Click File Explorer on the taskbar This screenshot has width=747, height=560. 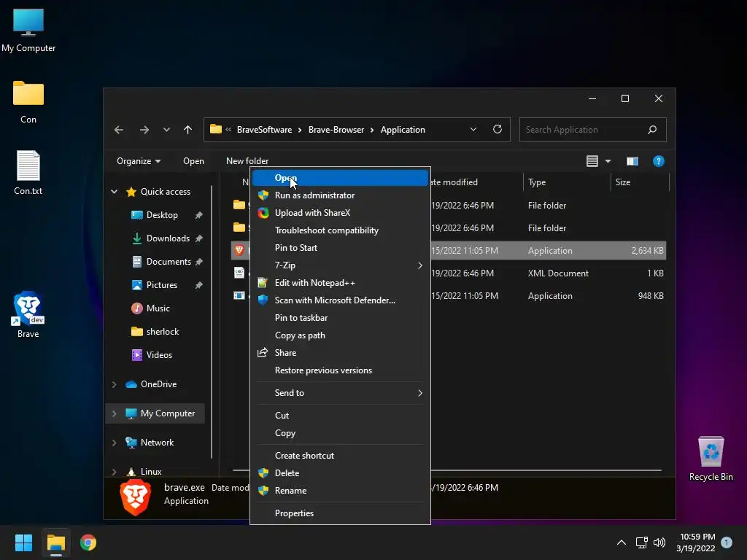tap(55, 542)
